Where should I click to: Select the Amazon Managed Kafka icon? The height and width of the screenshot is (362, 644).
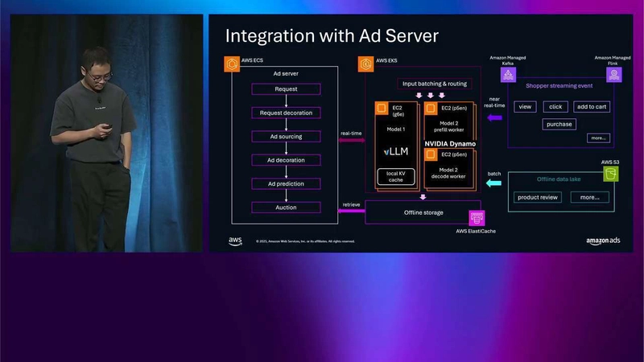point(508,75)
